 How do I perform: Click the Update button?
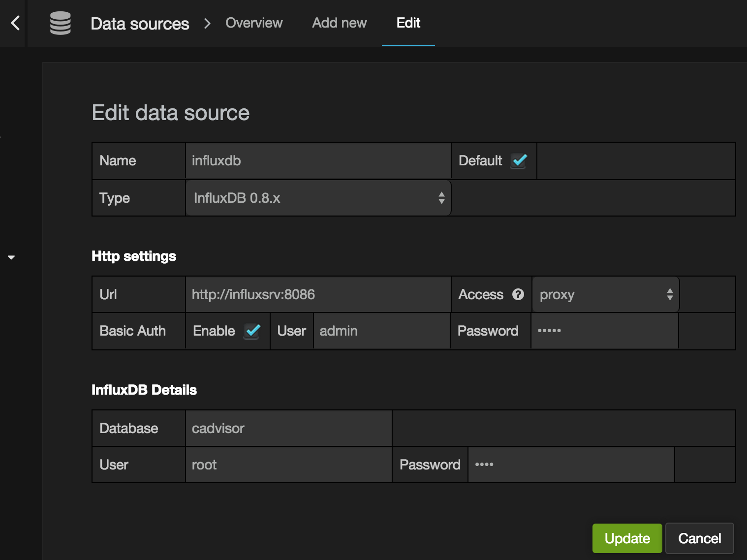point(627,538)
